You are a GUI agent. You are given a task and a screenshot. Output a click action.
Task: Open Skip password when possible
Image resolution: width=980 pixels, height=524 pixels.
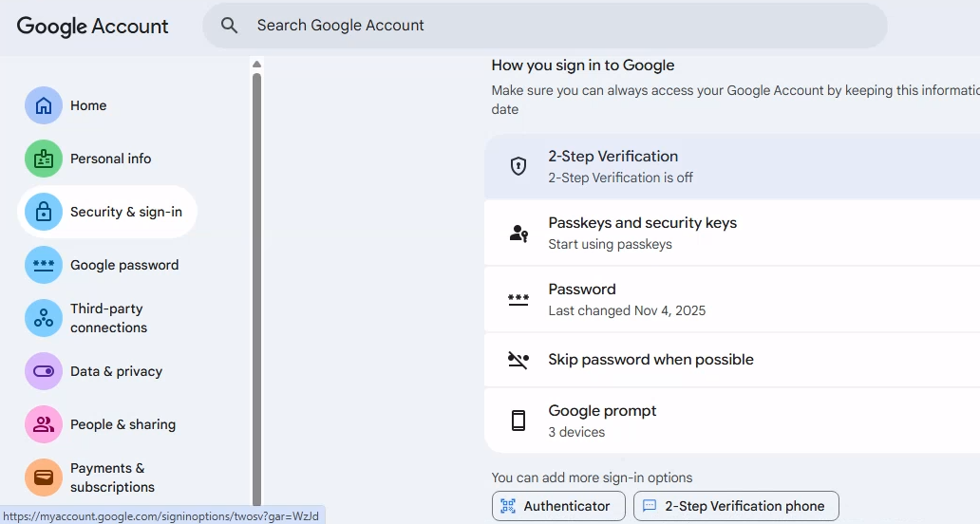(732, 360)
